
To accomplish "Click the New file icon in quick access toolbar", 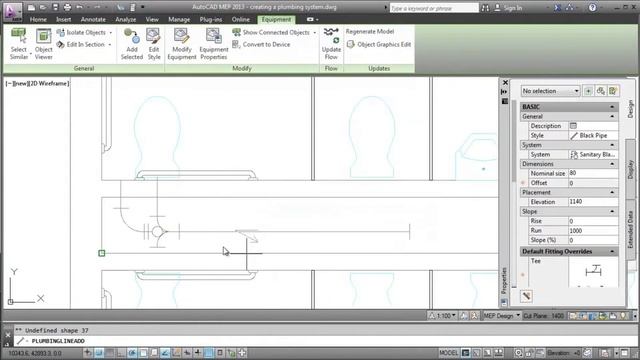I will tap(31, 7).
